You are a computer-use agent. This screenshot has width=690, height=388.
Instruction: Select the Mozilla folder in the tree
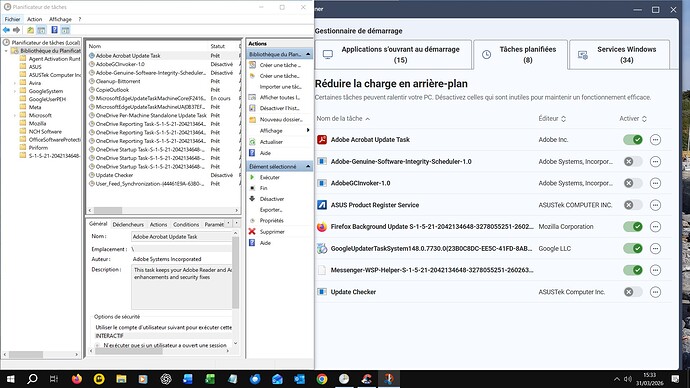coord(37,124)
